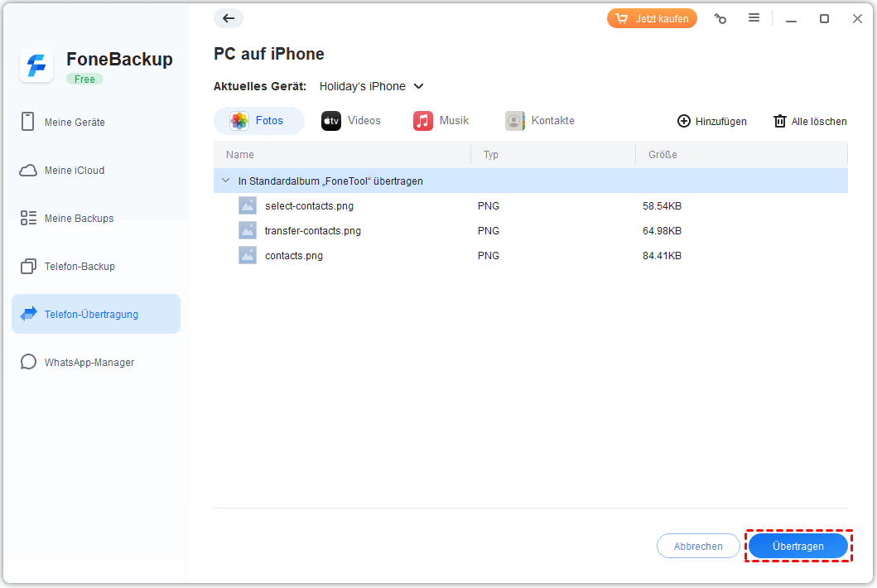Click the Music note icon
This screenshot has height=588, width=877.
423,120
